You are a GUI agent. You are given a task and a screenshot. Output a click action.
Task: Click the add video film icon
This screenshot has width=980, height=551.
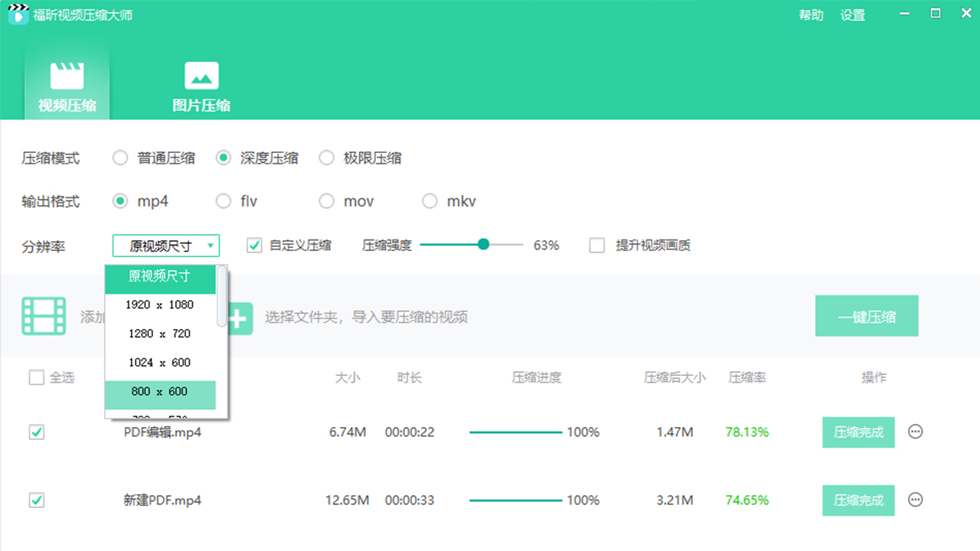(44, 317)
